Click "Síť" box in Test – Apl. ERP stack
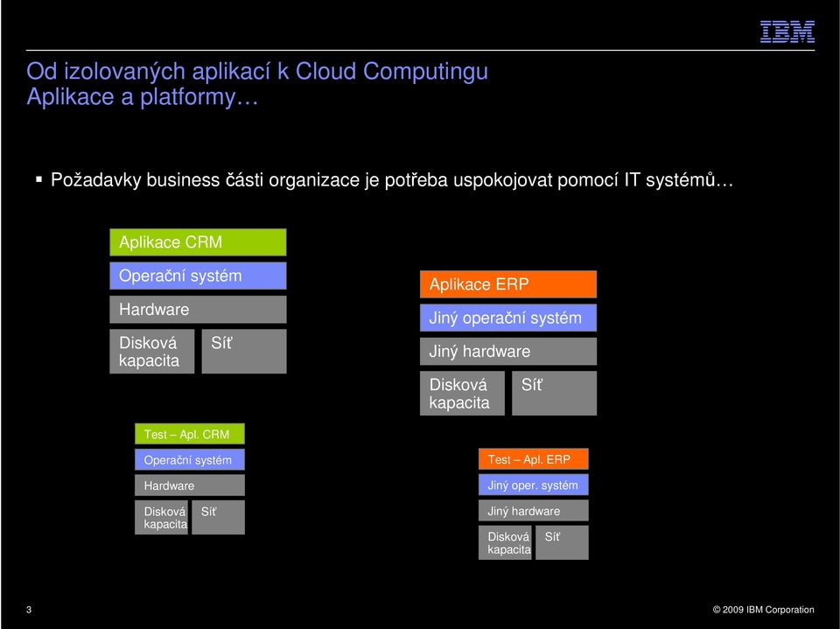Image resolution: width=840 pixels, height=629 pixels. pyautogui.click(x=562, y=542)
